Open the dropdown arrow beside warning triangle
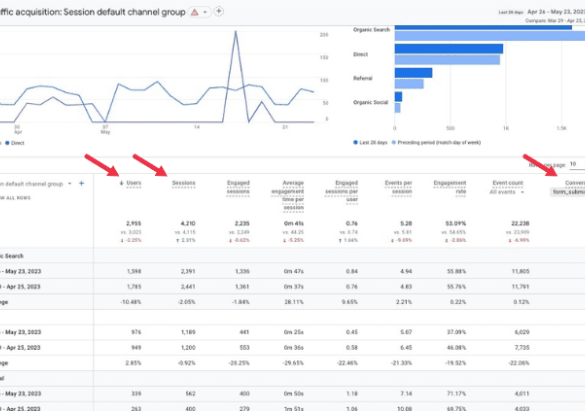Viewport: 585px width, 411px height. pyautogui.click(x=205, y=12)
